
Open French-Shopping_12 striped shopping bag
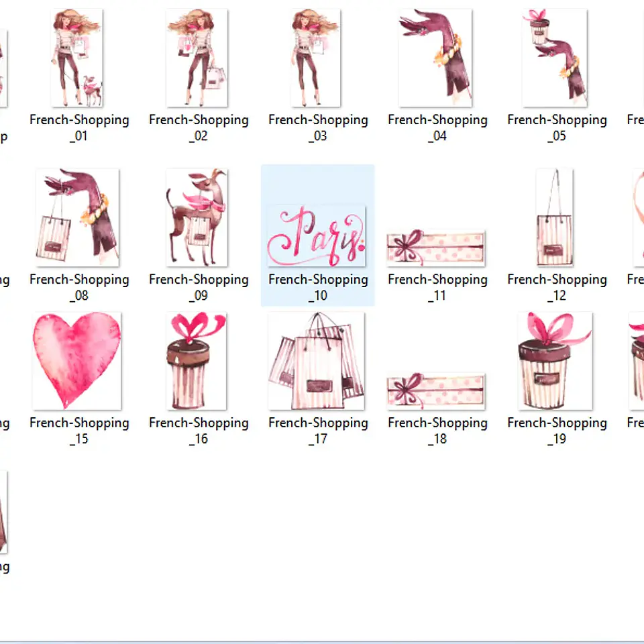click(555, 217)
